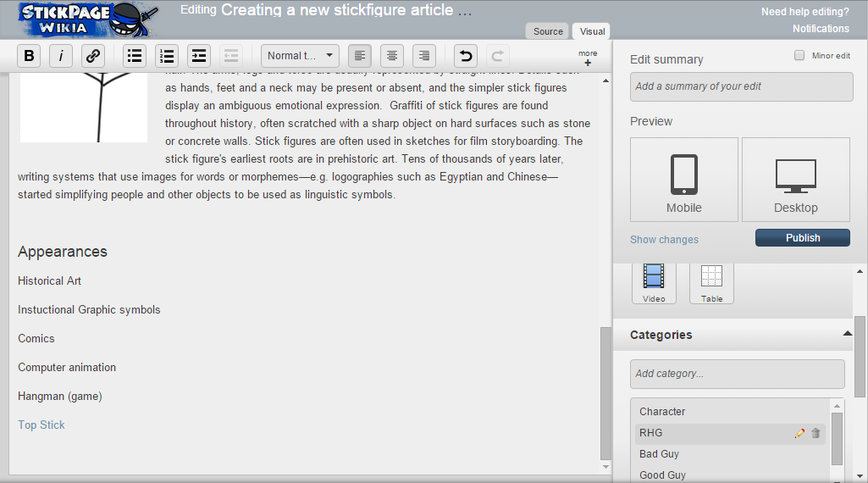Insert a bulleted list
Image resolution: width=868 pixels, height=483 pixels.
(x=135, y=56)
